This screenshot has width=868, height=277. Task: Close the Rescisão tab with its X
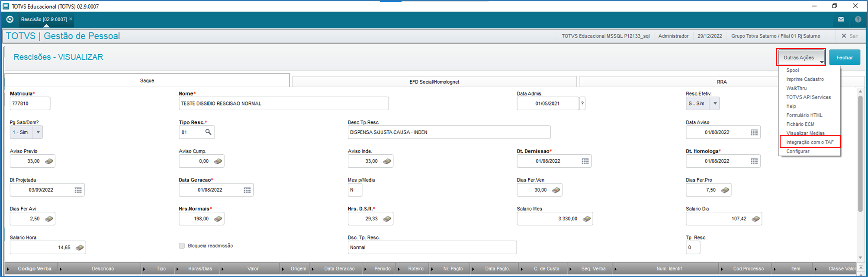[71, 19]
